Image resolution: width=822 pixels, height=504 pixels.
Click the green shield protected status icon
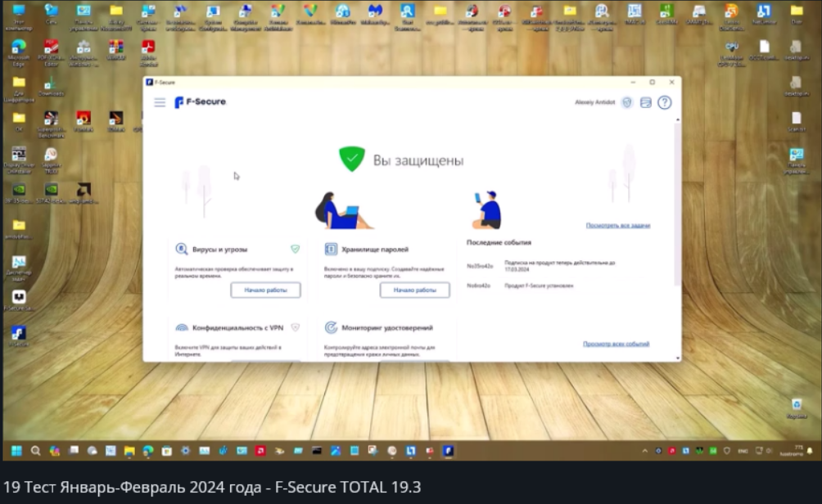point(352,159)
